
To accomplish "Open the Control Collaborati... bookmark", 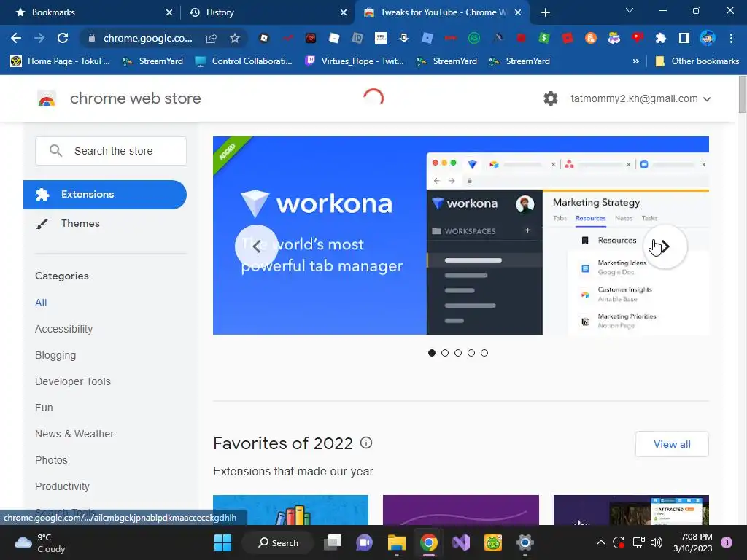I will point(244,61).
